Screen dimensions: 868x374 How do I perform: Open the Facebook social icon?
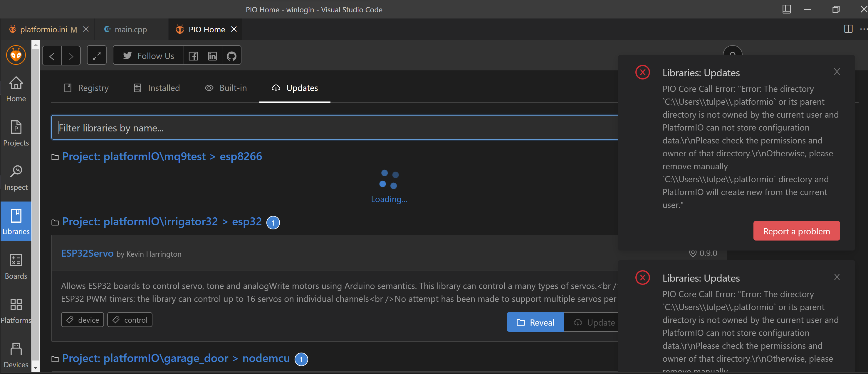click(x=193, y=55)
